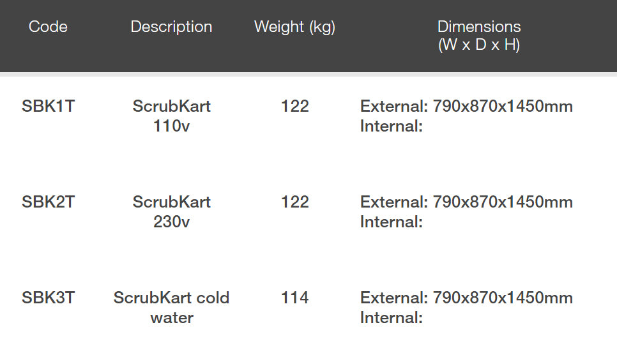Click the Internal label in SBK2T row

[x=392, y=222]
